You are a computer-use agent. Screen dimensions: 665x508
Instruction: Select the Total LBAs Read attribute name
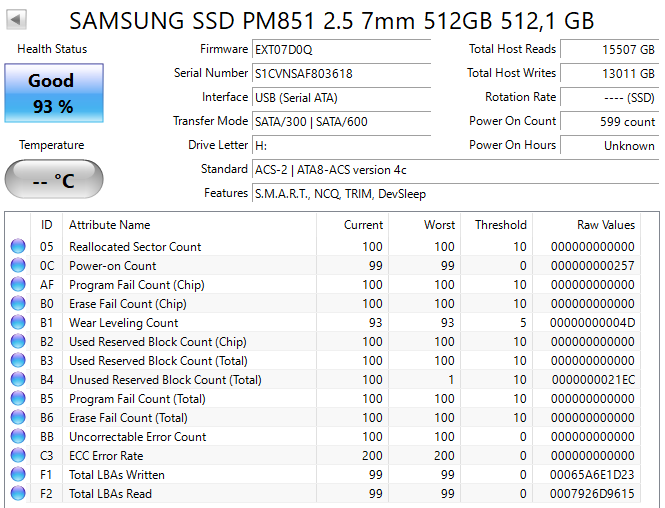pyautogui.click(x=110, y=494)
